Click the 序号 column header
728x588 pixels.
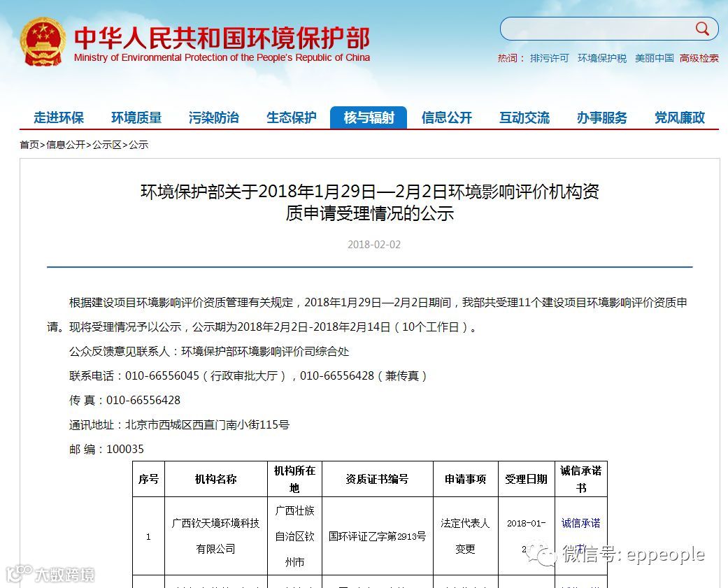coord(148,479)
